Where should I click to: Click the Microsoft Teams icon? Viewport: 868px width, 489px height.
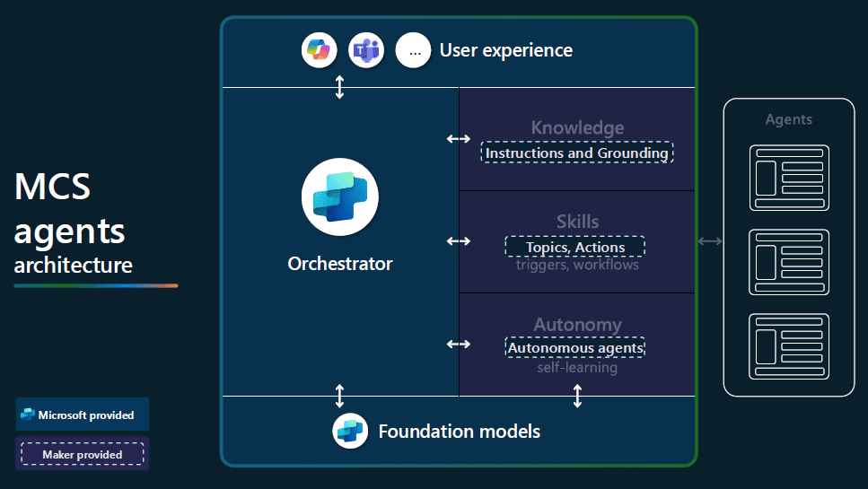click(366, 51)
